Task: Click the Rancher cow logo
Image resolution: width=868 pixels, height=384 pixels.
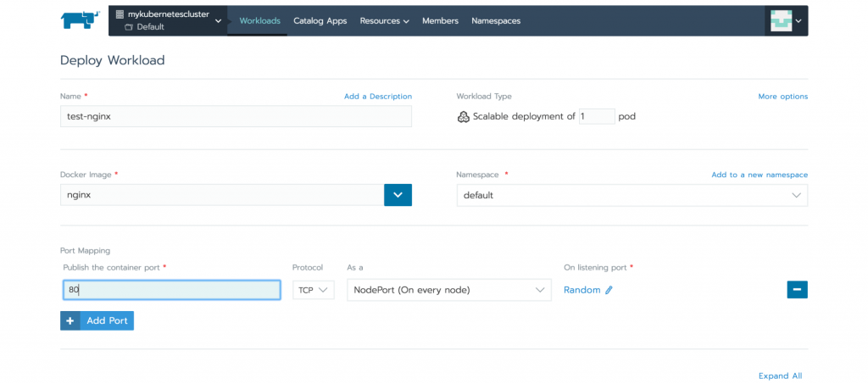Action: click(81, 20)
